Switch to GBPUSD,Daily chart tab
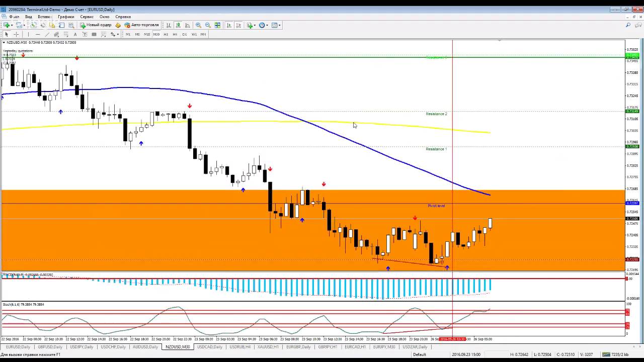 pyautogui.click(x=50, y=347)
